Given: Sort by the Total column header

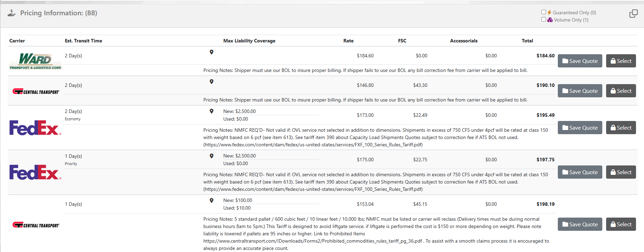Looking at the screenshot, I should [x=527, y=41].
